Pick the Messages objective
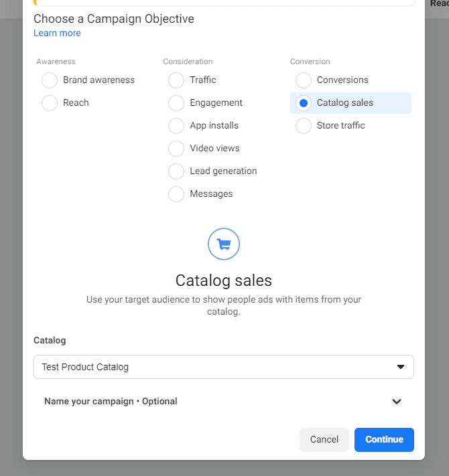Viewport: 449px width, 476px height. tap(176, 194)
